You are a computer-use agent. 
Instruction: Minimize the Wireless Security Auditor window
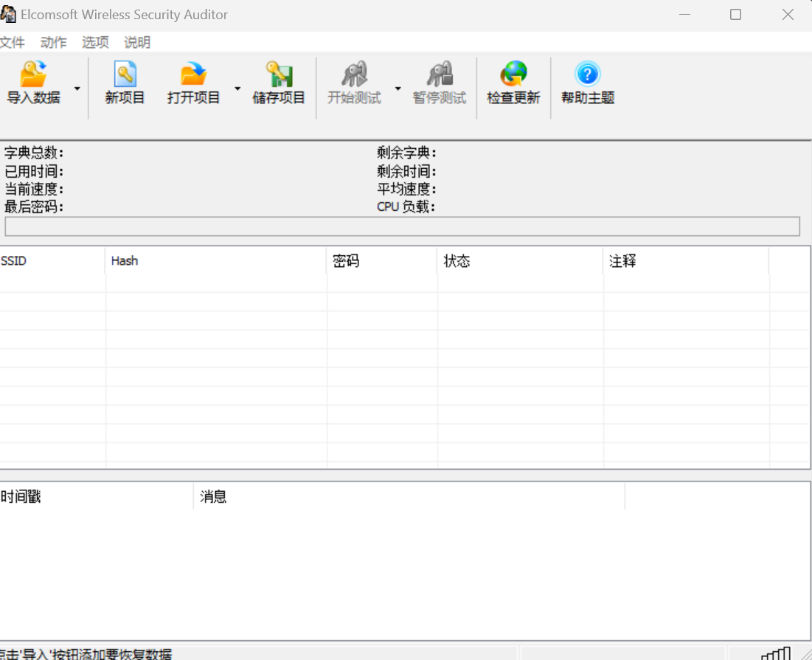[x=684, y=15]
